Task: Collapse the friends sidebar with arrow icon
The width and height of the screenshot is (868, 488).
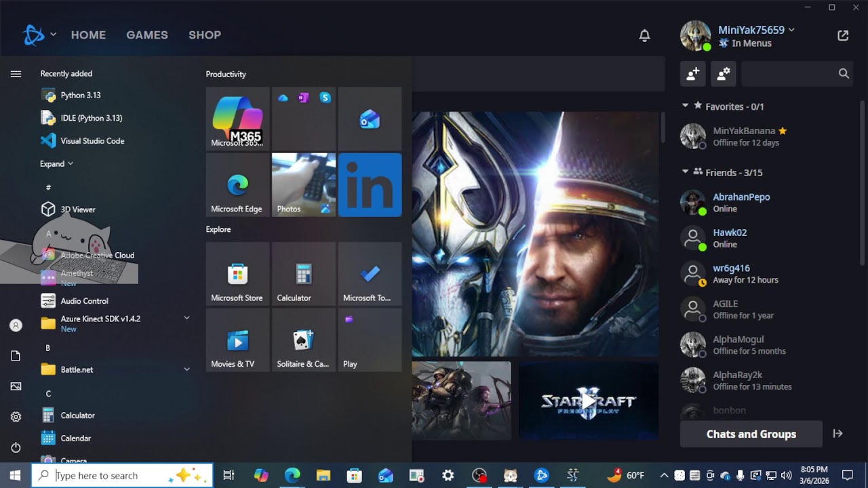Action: point(838,434)
